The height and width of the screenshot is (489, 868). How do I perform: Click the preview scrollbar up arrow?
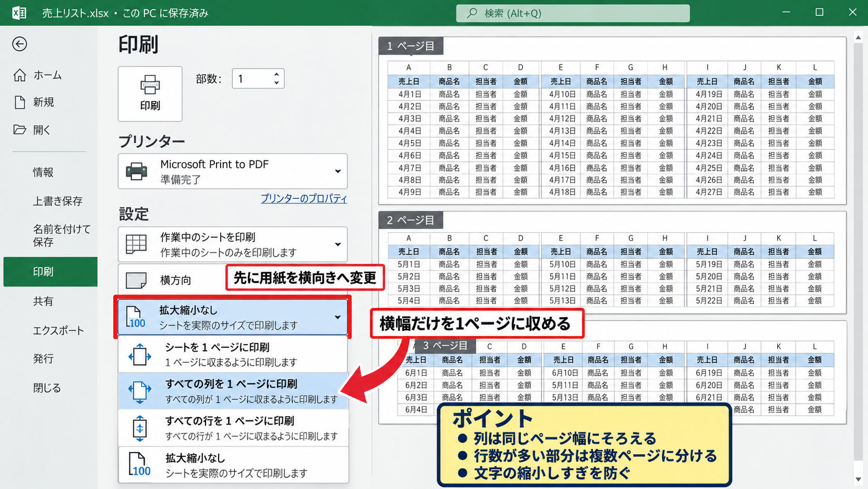[858, 37]
